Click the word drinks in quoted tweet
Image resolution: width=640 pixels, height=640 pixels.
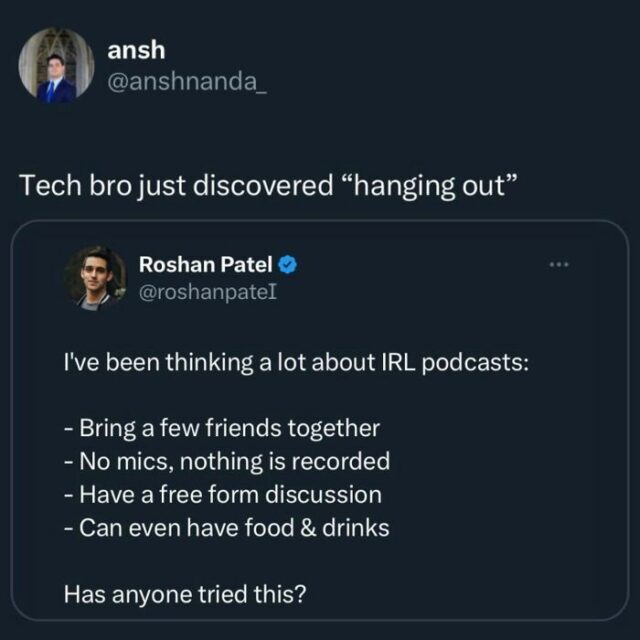click(356, 528)
